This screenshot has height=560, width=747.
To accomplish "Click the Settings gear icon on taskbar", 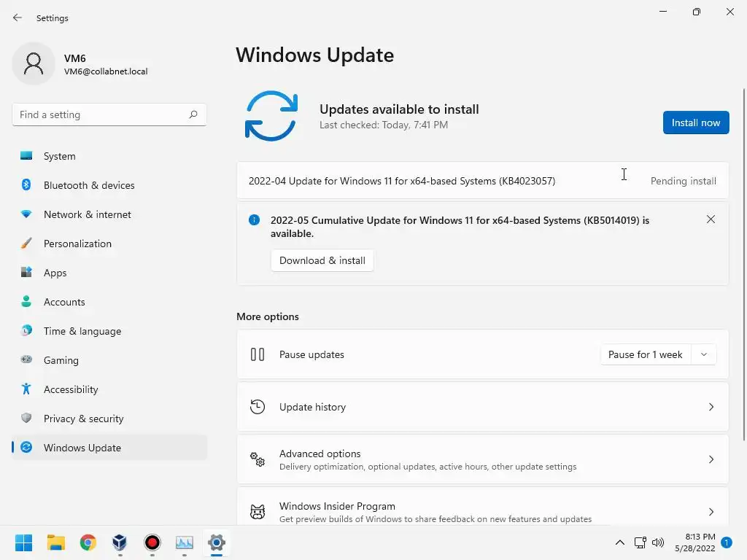I will (x=216, y=542).
